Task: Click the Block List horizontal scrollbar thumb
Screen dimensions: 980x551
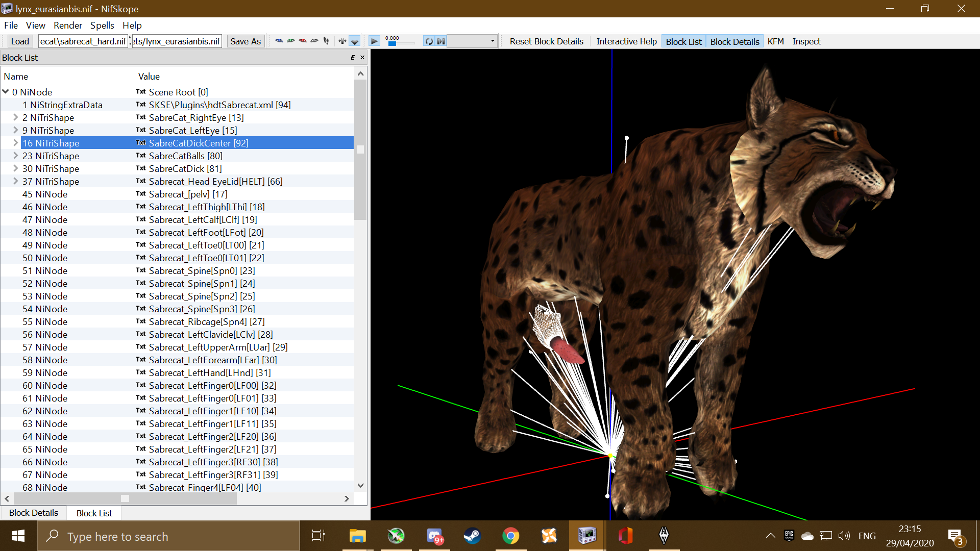Action: (x=125, y=498)
